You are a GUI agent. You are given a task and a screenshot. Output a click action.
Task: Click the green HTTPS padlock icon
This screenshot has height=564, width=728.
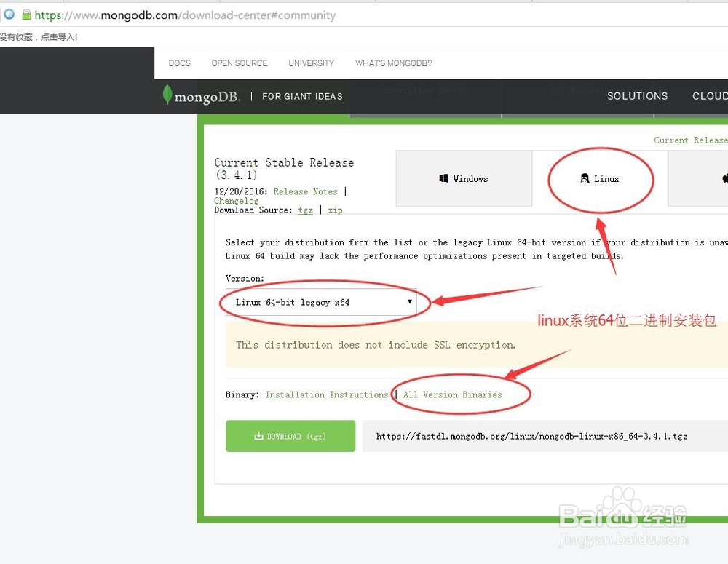(x=27, y=15)
